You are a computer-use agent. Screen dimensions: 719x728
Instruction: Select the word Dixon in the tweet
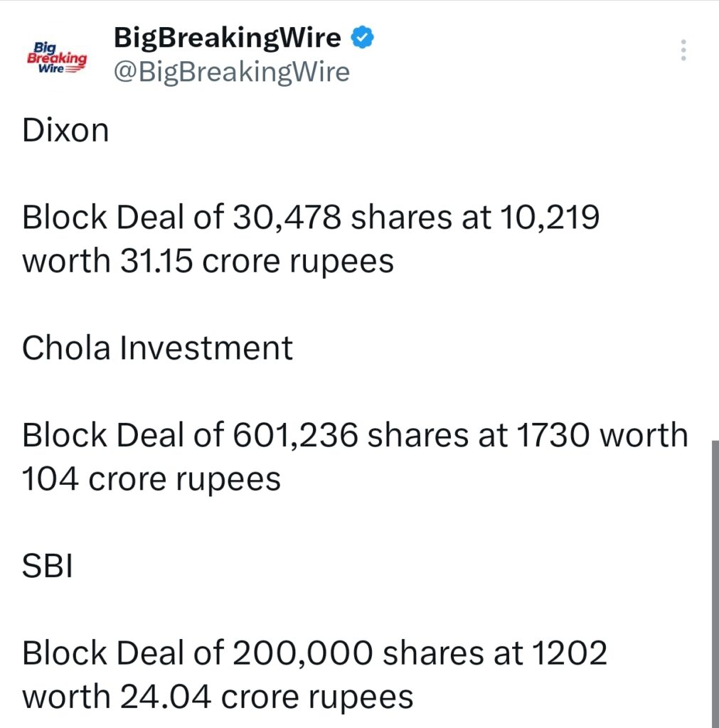tap(65, 129)
